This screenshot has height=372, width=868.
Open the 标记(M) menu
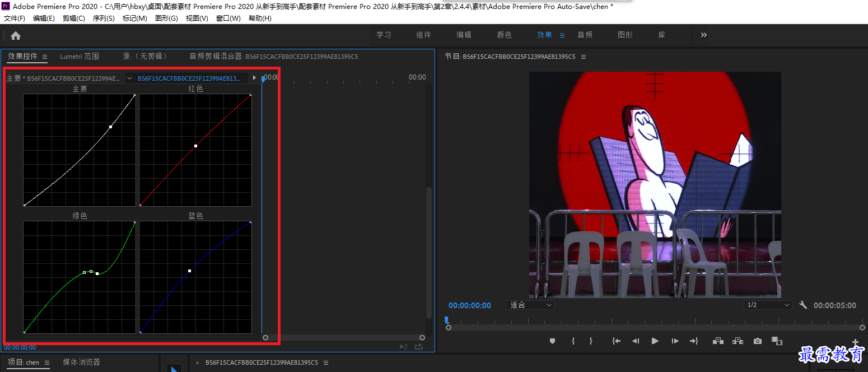[135, 18]
